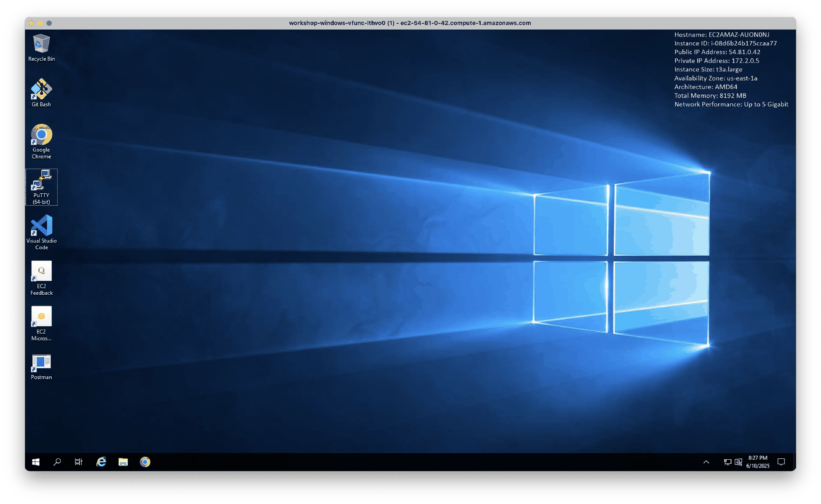The image size is (821, 504).
Task: Open the Windows Start menu
Action: (36, 462)
